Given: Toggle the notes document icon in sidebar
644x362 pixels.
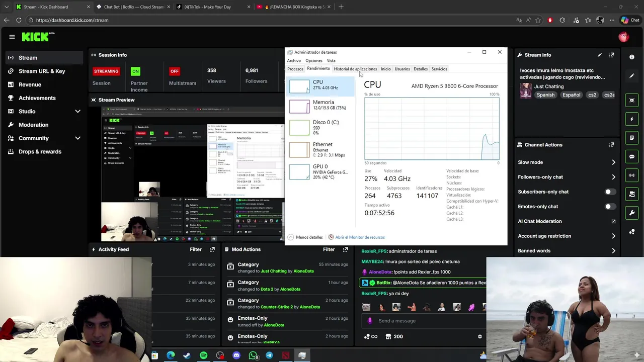Looking at the screenshot, I should [632, 138].
